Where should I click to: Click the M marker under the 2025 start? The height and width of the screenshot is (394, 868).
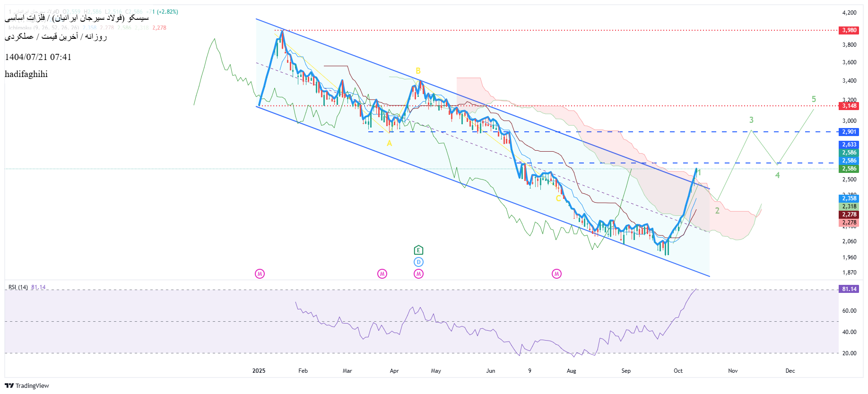260,274
